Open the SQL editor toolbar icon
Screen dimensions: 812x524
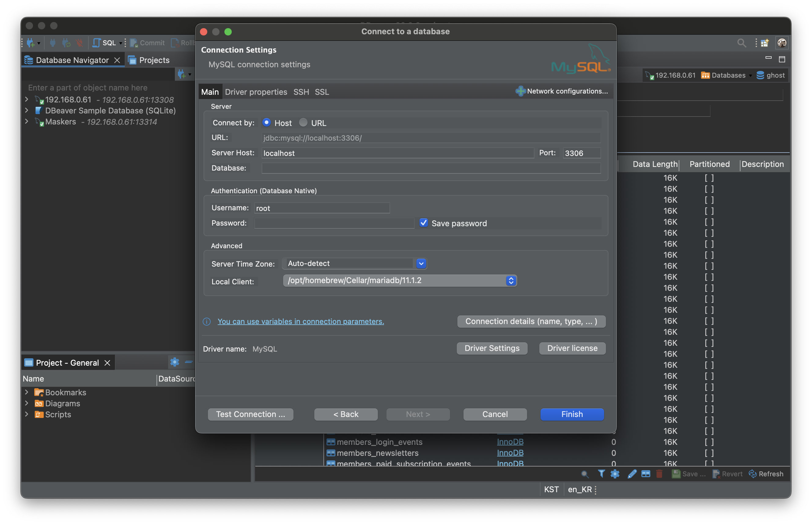[x=97, y=42]
